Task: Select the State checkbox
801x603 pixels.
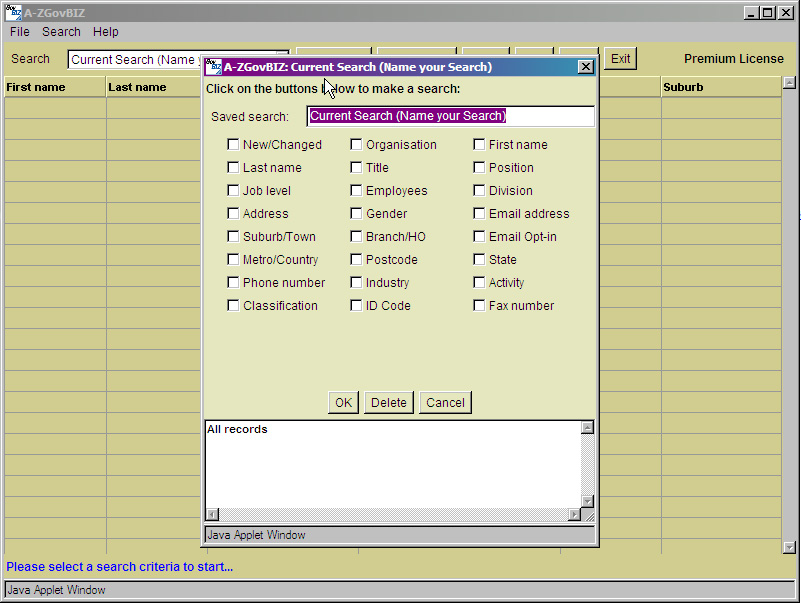Action: coord(479,260)
